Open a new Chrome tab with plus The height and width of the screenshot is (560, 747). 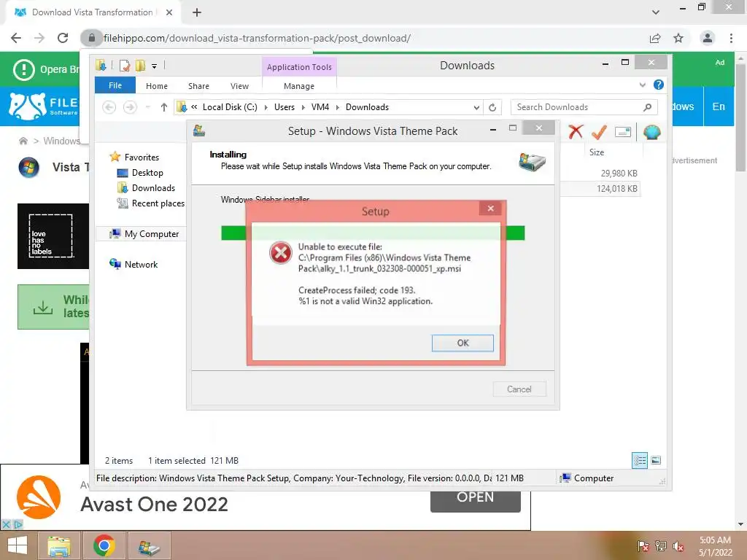197,12
